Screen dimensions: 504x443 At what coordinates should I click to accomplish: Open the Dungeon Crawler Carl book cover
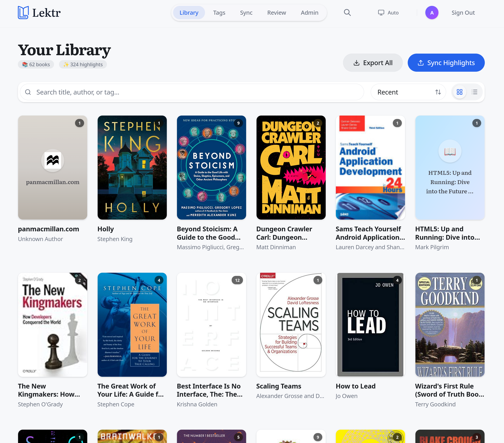coord(291,168)
